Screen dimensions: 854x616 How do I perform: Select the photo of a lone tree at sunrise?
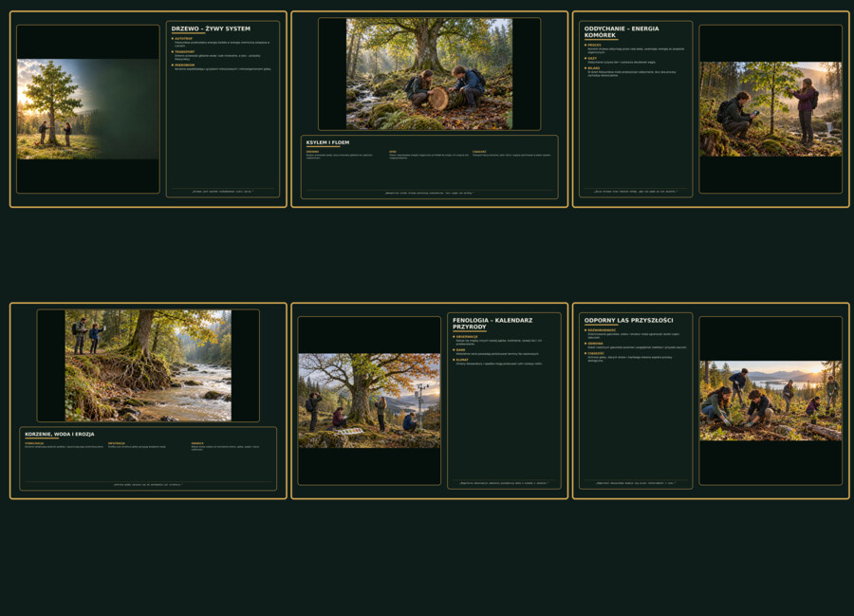[88, 109]
